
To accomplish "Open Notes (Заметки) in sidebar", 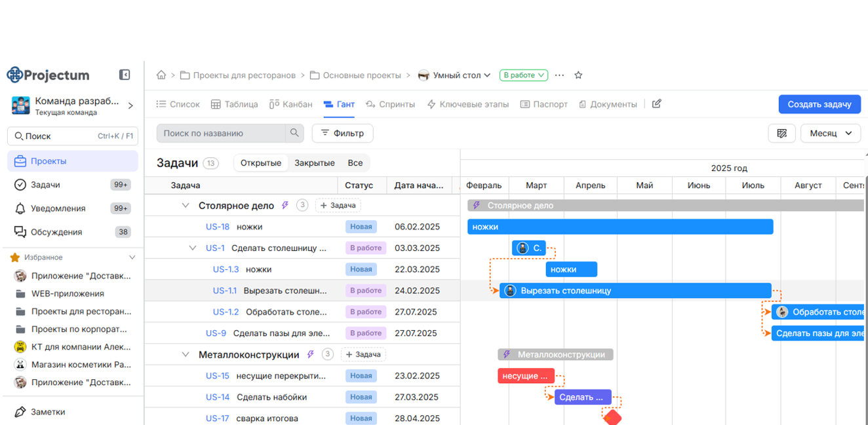I will point(72,412).
